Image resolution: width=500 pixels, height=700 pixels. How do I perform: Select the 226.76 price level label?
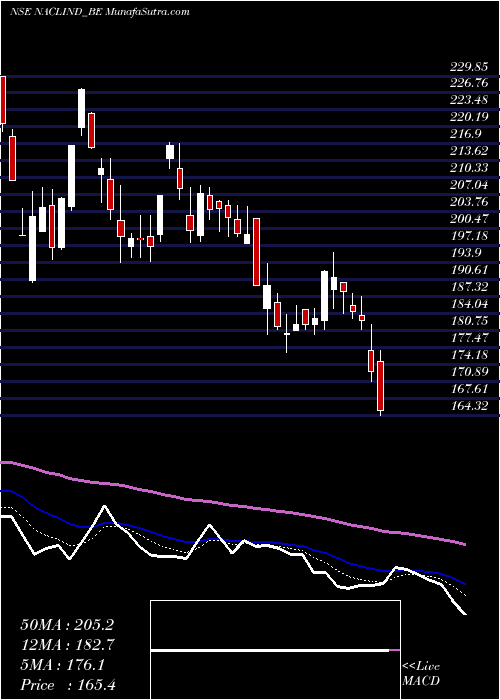coord(469,83)
